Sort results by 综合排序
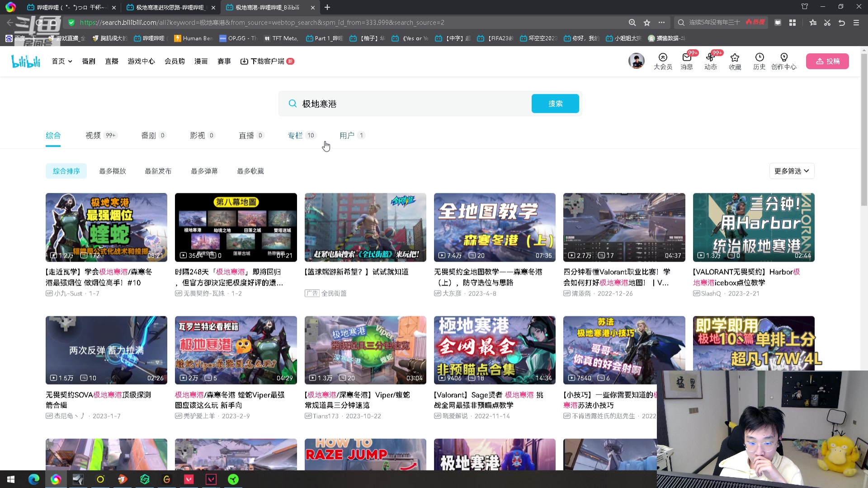Screen dimensions: 868x488 tap(66, 171)
